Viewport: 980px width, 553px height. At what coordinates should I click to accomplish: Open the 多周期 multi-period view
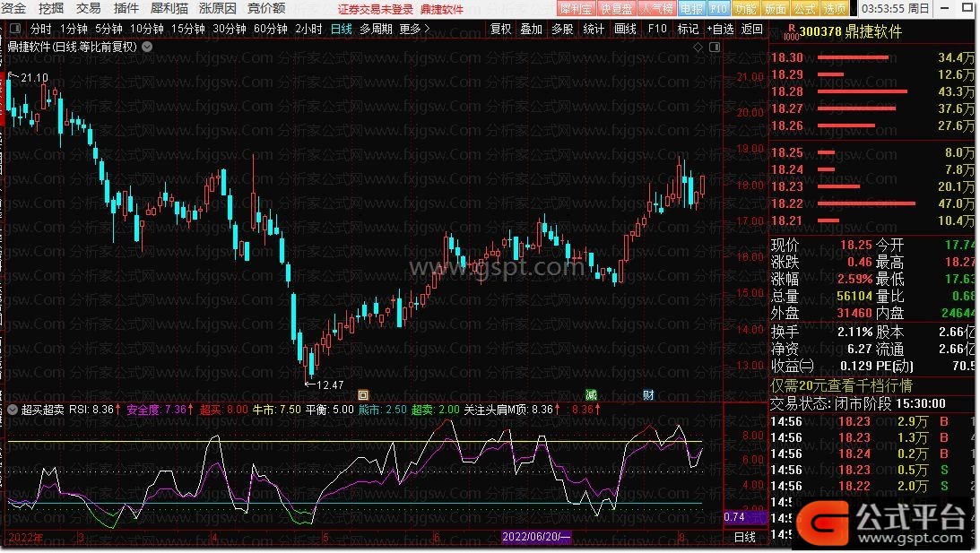(x=377, y=30)
